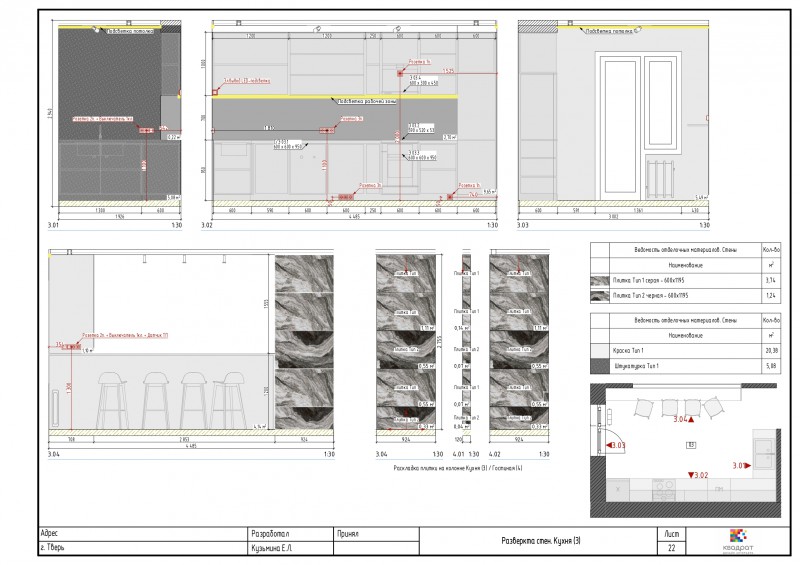Click the dark Плитка Тип 2 tile swatch
Image resolution: width=800 pixels, height=565 pixels.
click(x=600, y=296)
